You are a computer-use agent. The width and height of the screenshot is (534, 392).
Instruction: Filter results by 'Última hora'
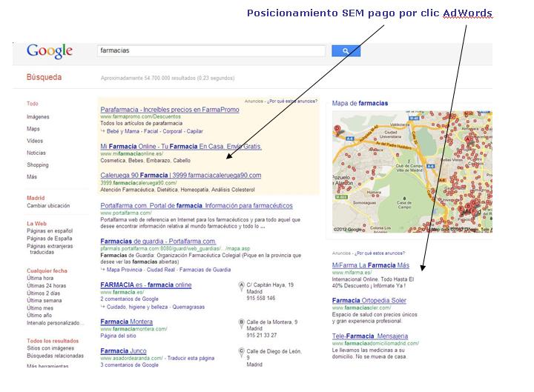tap(40, 278)
